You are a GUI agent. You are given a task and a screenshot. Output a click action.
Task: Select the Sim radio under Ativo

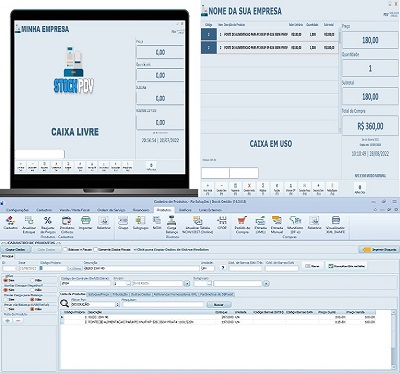[6, 280]
